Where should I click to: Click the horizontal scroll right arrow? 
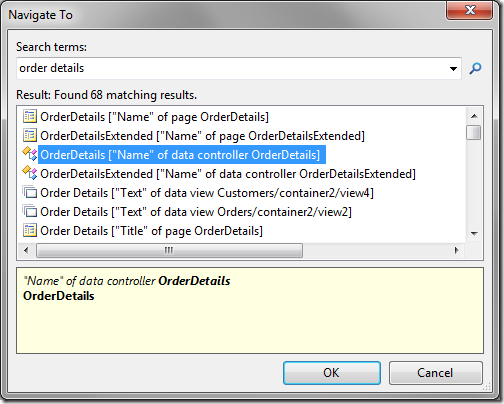[x=457, y=250]
